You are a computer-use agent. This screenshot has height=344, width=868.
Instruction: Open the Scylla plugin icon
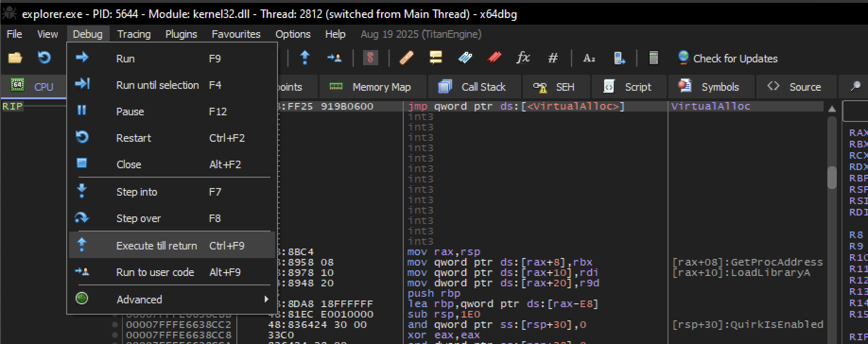[x=370, y=58]
